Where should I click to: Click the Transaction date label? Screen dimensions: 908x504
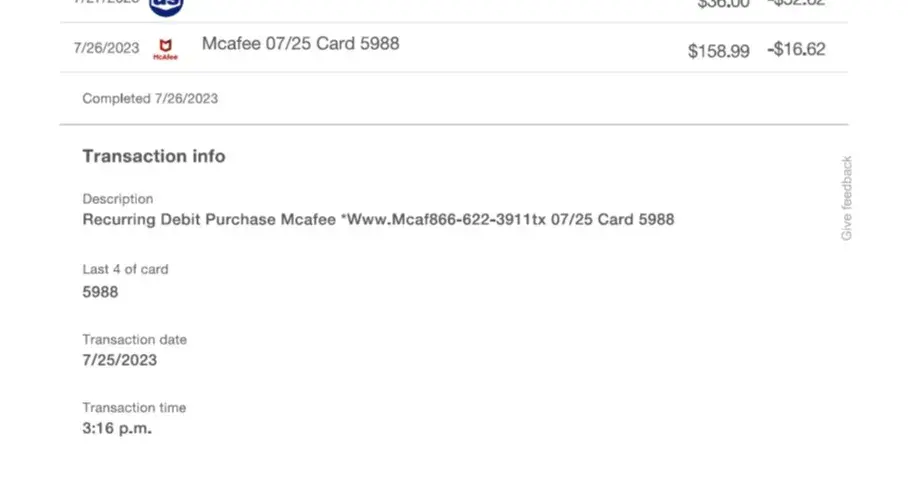pyautogui.click(x=134, y=339)
